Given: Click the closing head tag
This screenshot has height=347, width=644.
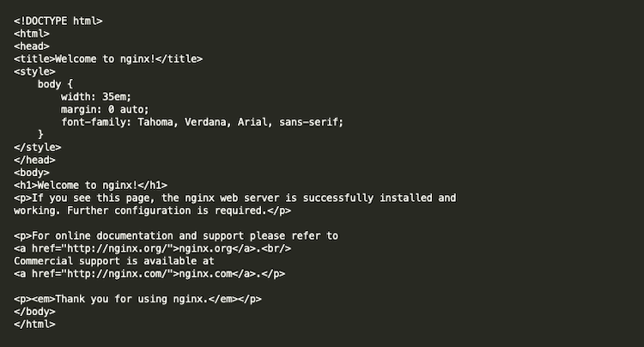Looking at the screenshot, I should [x=34, y=160].
